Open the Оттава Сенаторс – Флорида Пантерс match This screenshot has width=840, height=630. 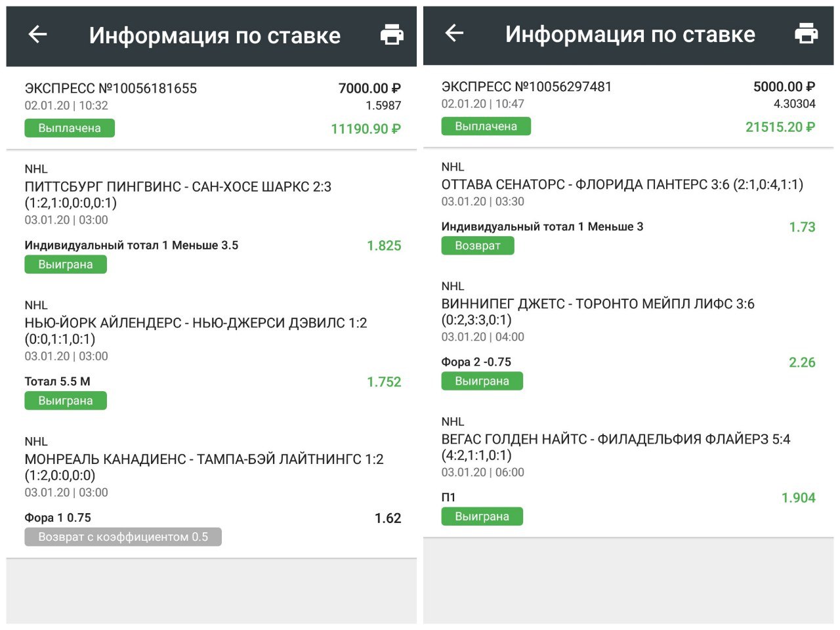pyautogui.click(x=621, y=184)
